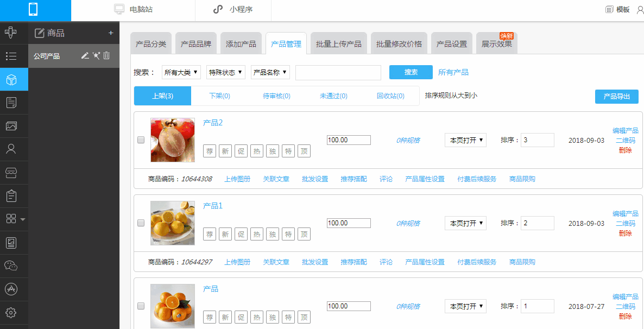This screenshot has height=329, width=644.
Task: Open the article document icon in sidebar
Action: 11,103
